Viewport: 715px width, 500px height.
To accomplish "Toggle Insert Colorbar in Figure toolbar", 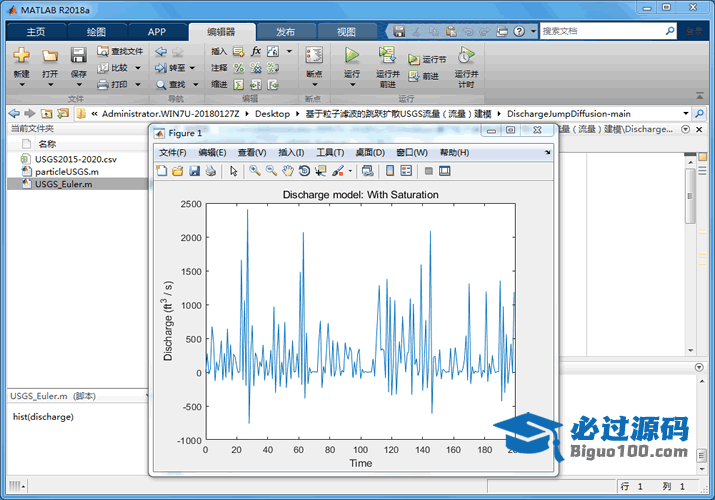I will point(390,171).
